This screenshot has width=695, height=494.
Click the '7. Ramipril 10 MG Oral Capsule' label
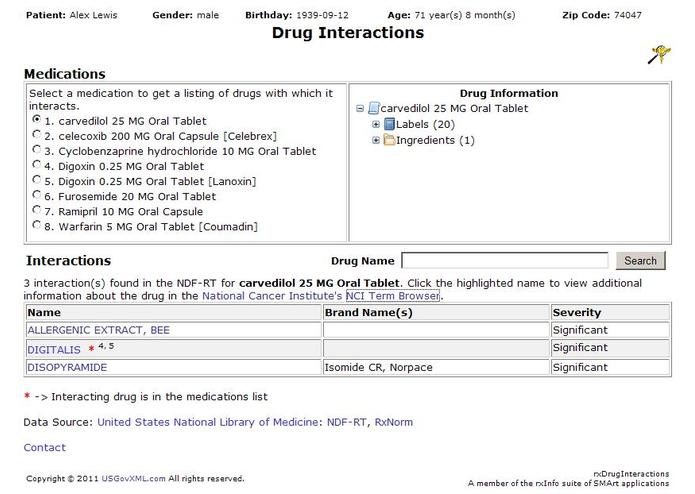[x=124, y=212]
